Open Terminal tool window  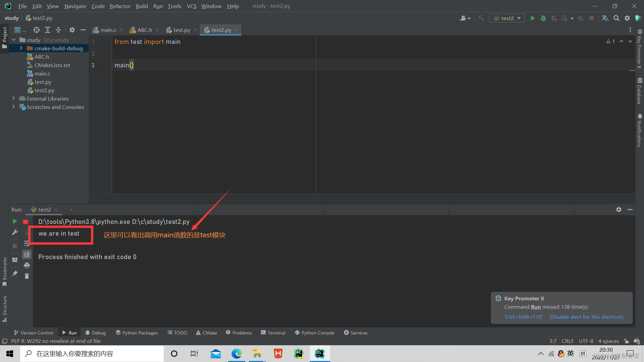(273, 333)
